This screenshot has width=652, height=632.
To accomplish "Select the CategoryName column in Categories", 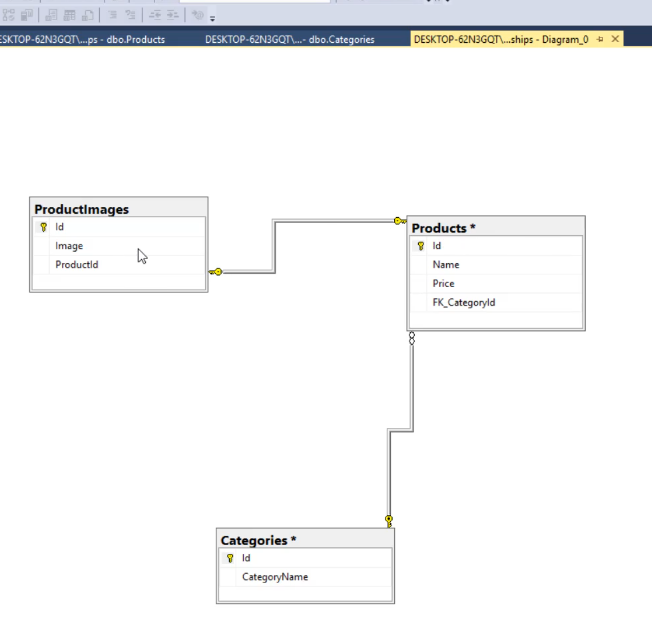I will 305,577.
